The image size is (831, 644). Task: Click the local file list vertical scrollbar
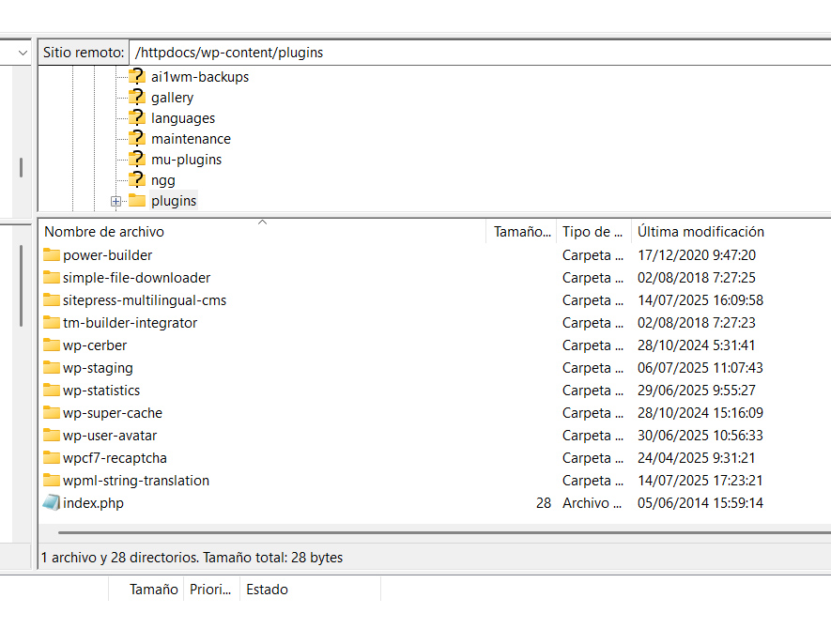21,285
